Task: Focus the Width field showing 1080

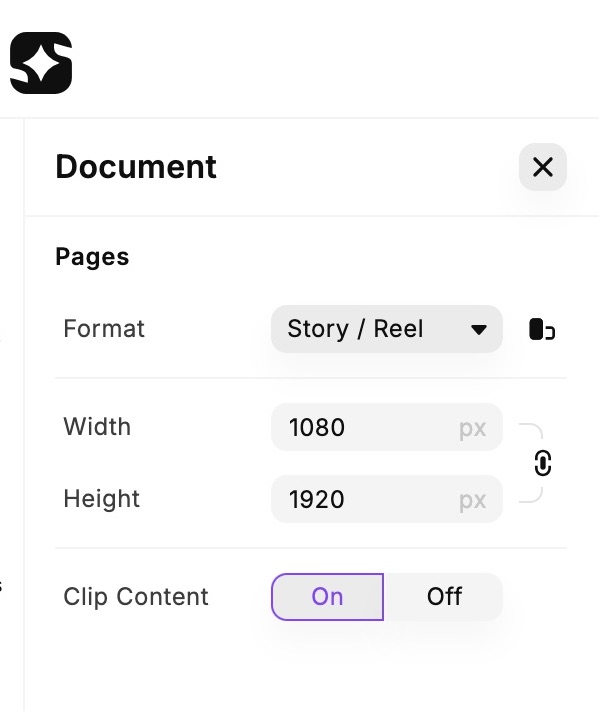Action: (387, 427)
